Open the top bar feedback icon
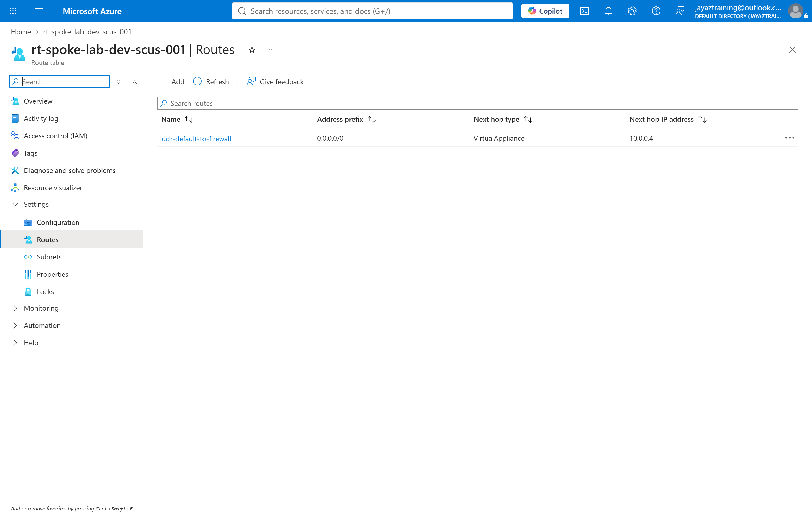 pos(679,11)
